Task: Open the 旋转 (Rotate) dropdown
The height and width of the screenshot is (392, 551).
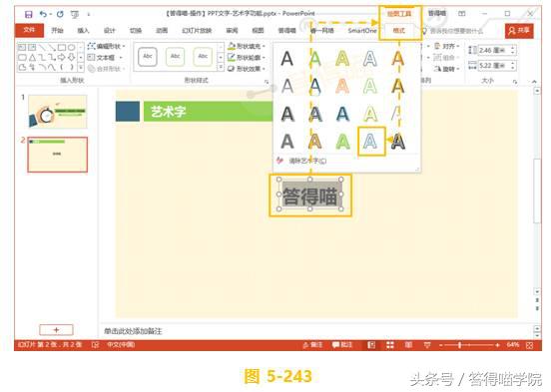Action: [447, 69]
